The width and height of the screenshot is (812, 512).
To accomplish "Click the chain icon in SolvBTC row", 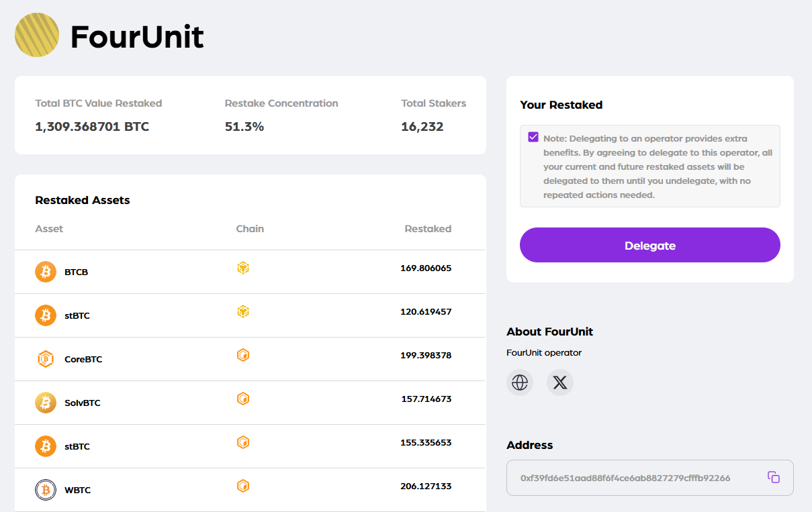I will tap(243, 399).
